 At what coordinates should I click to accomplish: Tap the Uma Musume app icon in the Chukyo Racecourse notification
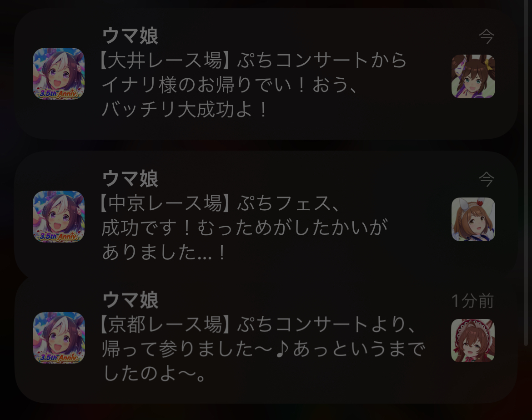click(58, 217)
